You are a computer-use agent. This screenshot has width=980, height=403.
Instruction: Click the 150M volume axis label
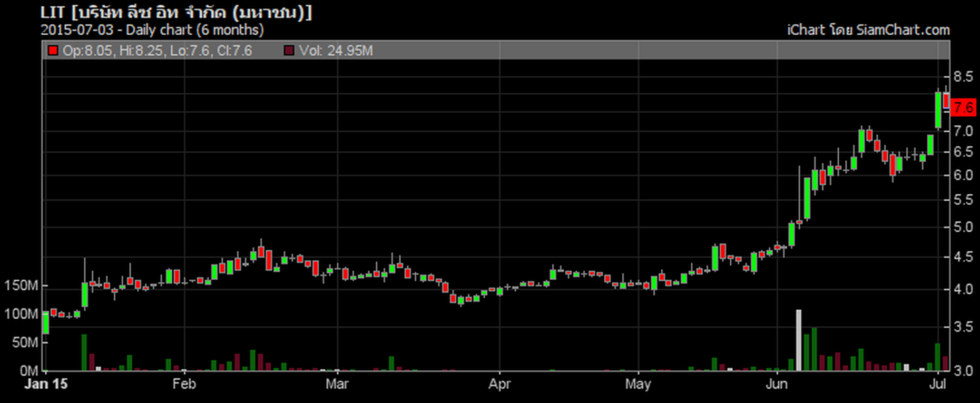tap(22, 286)
